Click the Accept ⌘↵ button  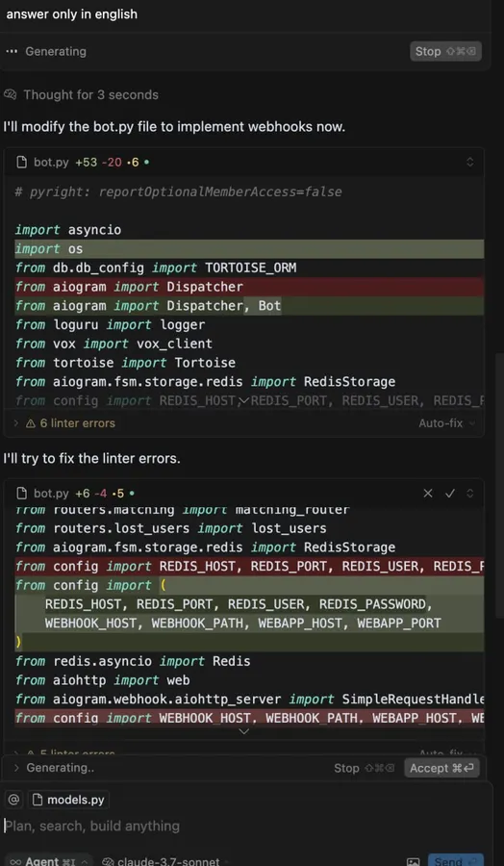(441, 768)
